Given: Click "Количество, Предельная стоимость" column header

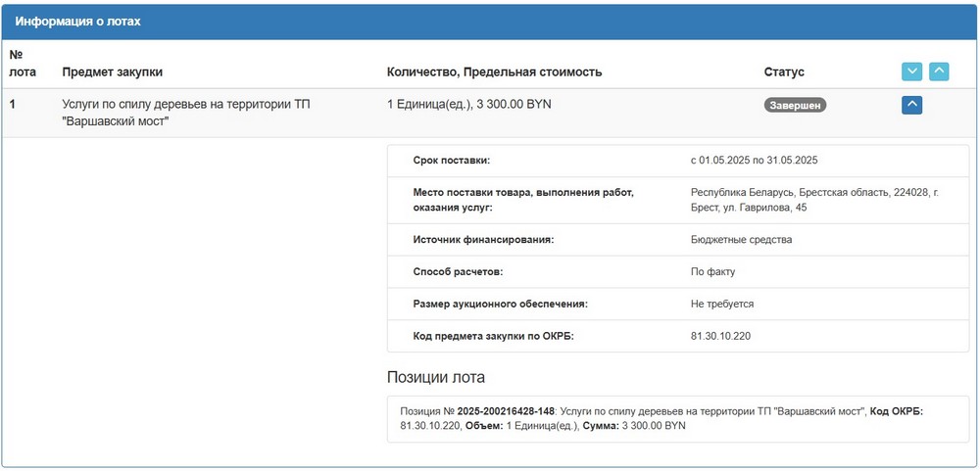Looking at the screenshot, I should point(494,71).
